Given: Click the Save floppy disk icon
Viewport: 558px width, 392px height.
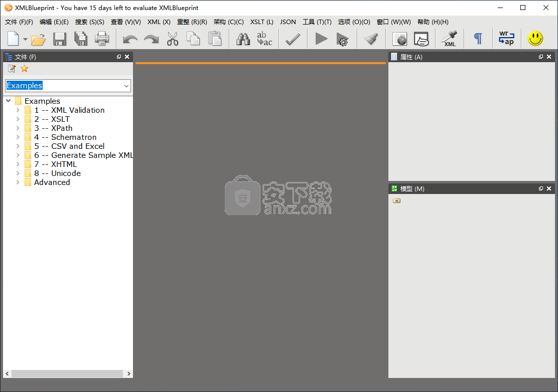Looking at the screenshot, I should 59,39.
